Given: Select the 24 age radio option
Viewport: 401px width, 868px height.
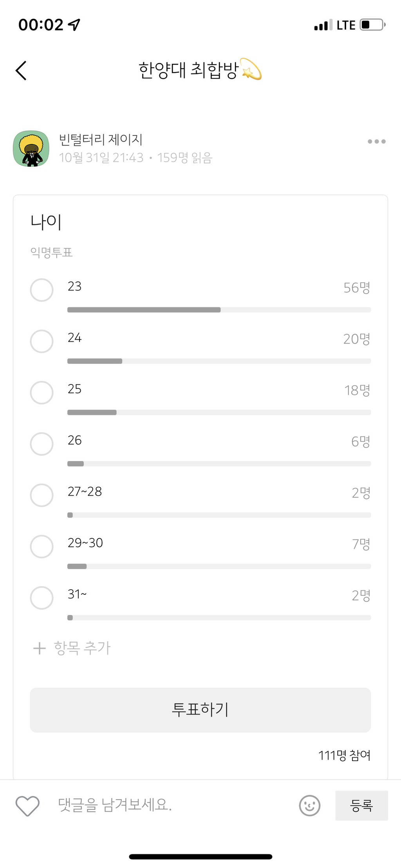Looking at the screenshot, I should pyautogui.click(x=42, y=341).
